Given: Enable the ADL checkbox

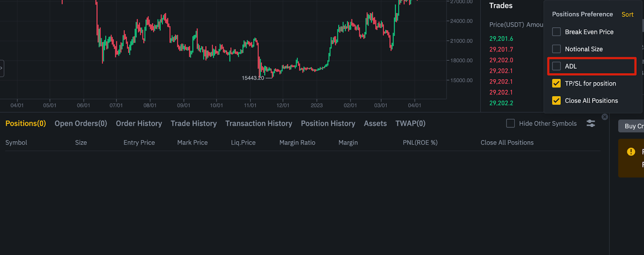Looking at the screenshot, I should pos(556,66).
